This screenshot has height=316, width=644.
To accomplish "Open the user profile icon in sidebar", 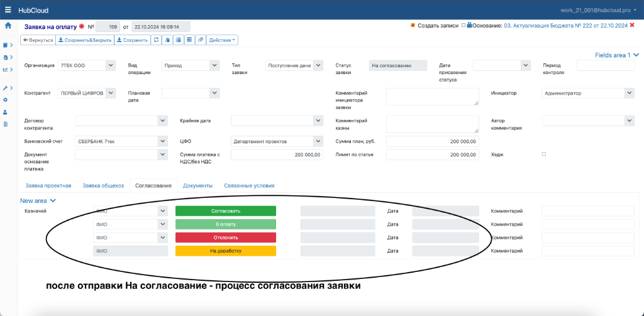I will [6, 112].
